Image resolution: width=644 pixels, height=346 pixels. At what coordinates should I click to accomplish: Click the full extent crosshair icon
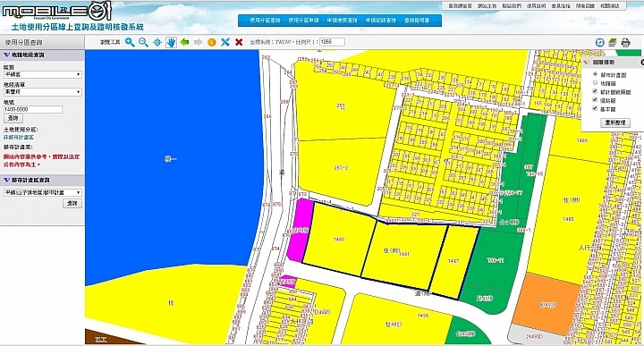[x=157, y=42]
